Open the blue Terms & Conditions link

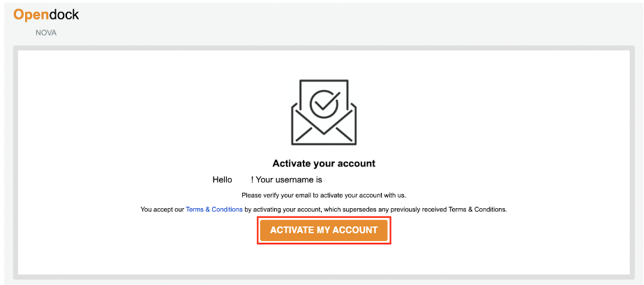pyautogui.click(x=214, y=210)
